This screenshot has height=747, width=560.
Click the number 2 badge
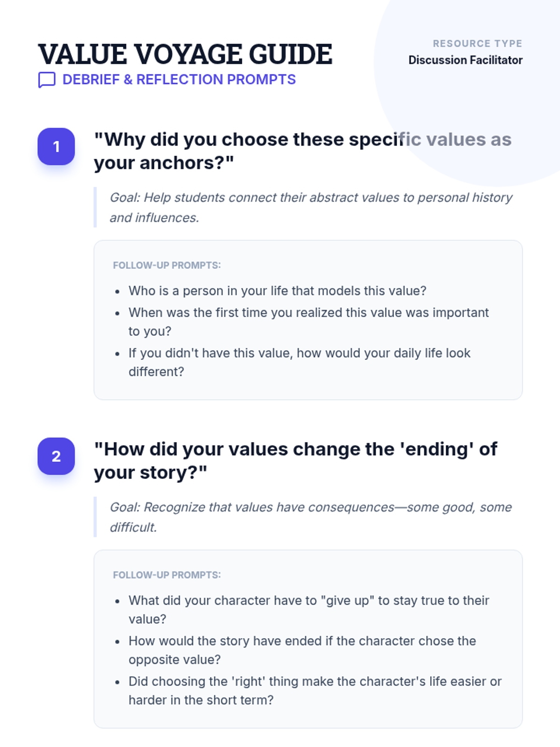(x=56, y=456)
